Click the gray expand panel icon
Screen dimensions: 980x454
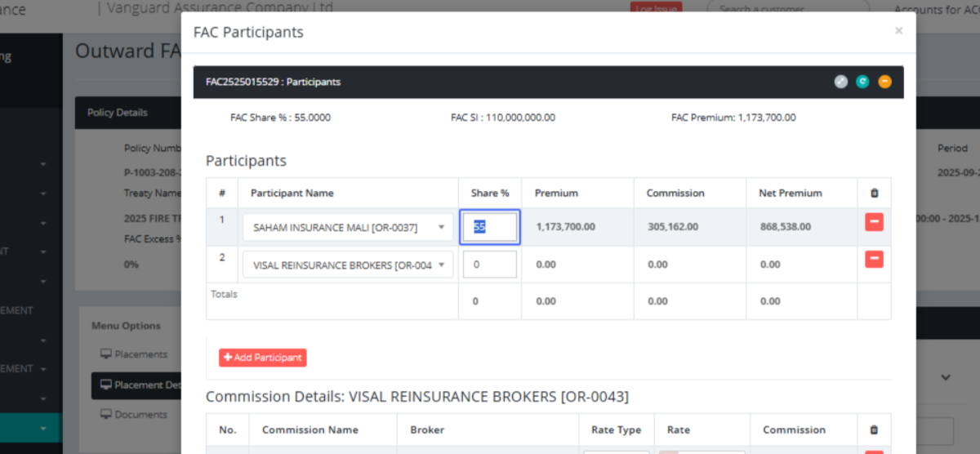[x=841, y=82]
